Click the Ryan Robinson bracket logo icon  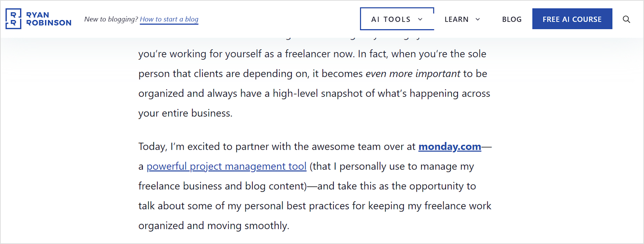13,19
